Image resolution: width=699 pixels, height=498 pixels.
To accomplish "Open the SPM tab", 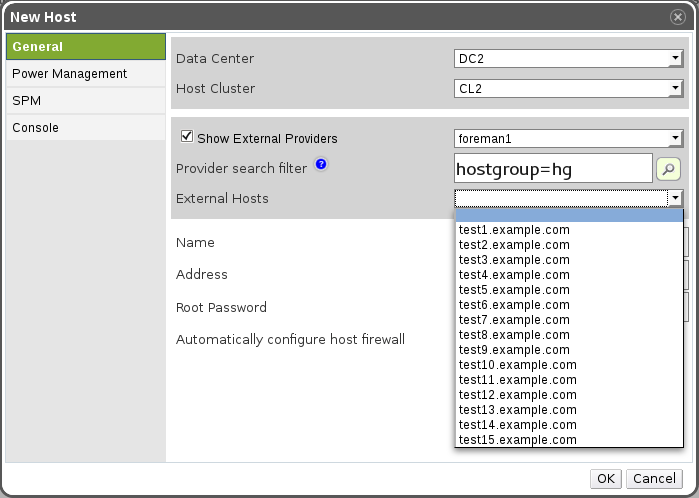I will pos(27,101).
